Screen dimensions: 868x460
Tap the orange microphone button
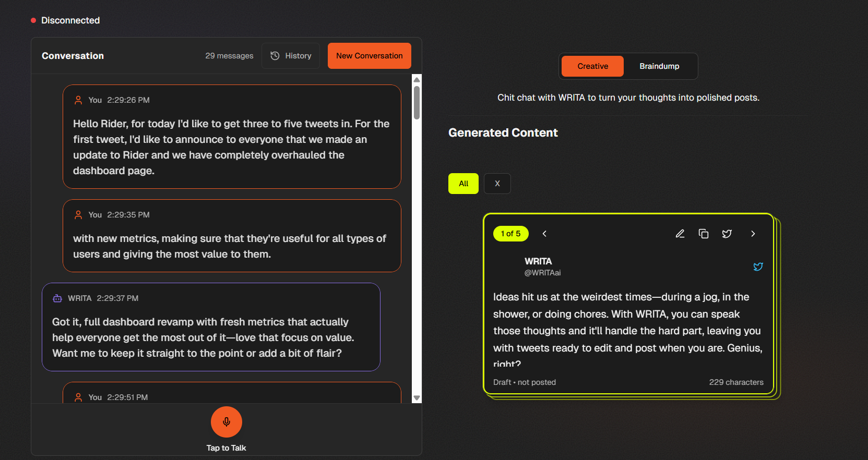coord(227,422)
